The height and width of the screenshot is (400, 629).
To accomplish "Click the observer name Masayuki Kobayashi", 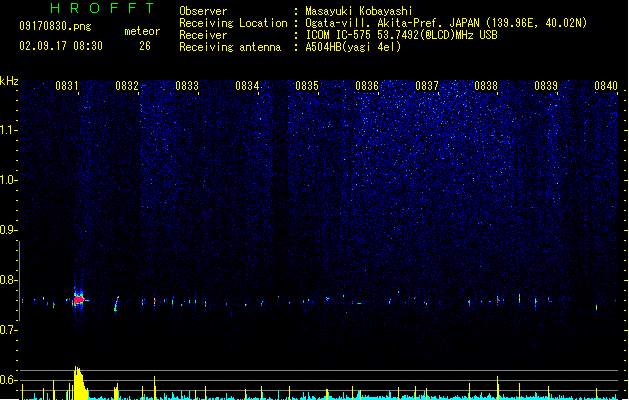I will pyautogui.click(x=359, y=11).
